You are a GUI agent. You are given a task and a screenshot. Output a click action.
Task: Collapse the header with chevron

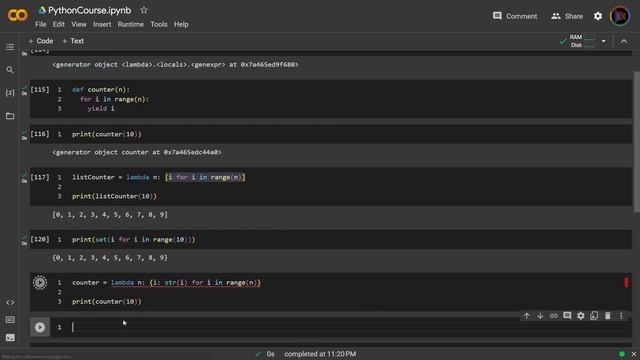[x=624, y=41]
